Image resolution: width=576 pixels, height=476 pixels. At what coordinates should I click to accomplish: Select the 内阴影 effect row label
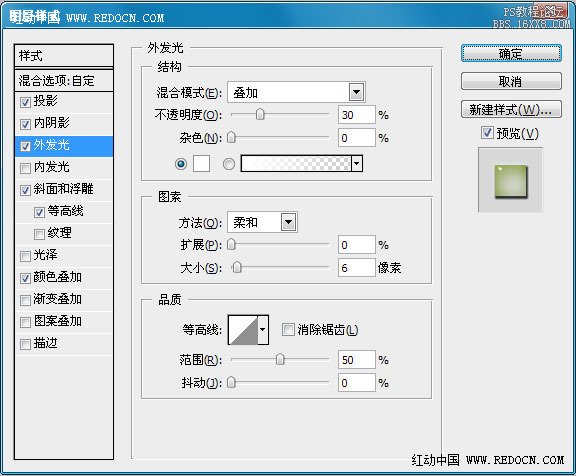pos(51,123)
